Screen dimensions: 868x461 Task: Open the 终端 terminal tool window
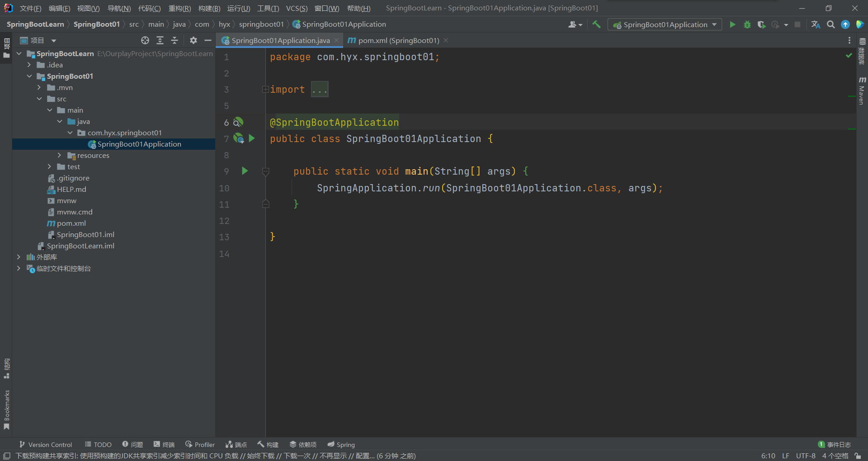[x=164, y=445]
